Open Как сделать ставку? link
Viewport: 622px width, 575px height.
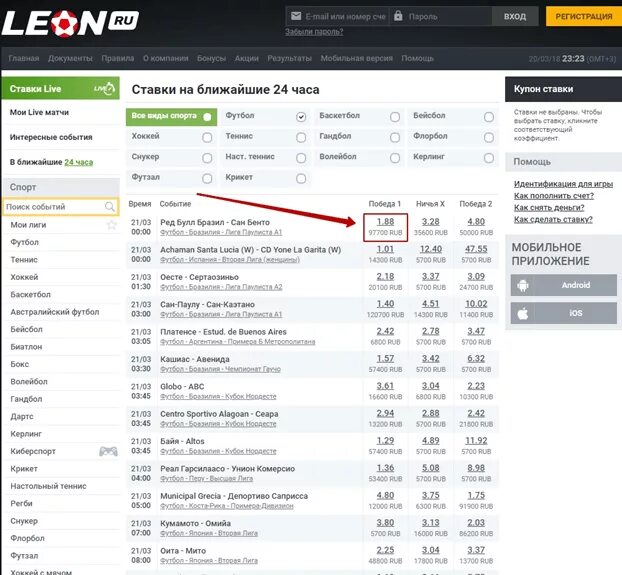tap(553, 219)
